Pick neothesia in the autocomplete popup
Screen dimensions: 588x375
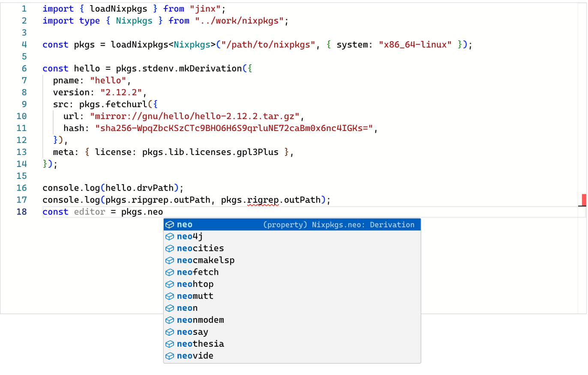point(292,345)
